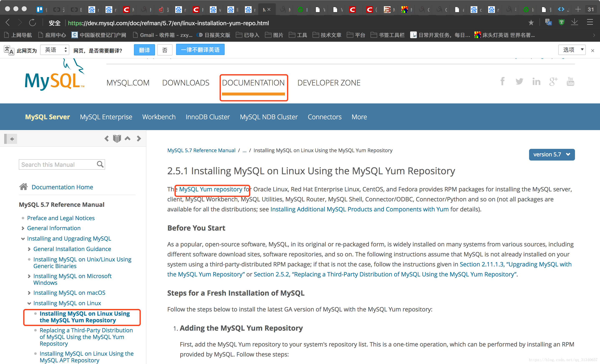Select Connectors in blue navbar
This screenshot has height=364, width=600.
tap(325, 117)
